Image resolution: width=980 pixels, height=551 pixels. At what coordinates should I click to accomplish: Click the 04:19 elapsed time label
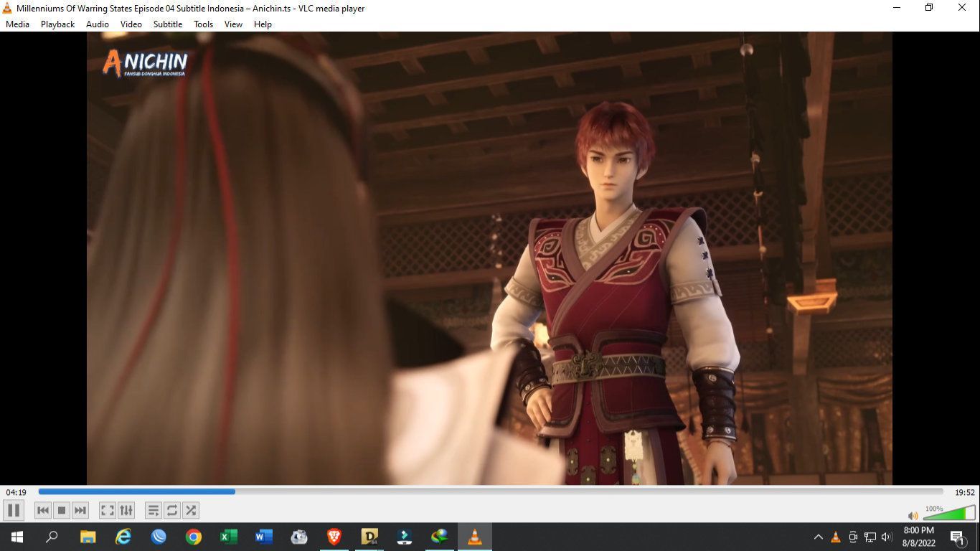pyautogui.click(x=17, y=492)
